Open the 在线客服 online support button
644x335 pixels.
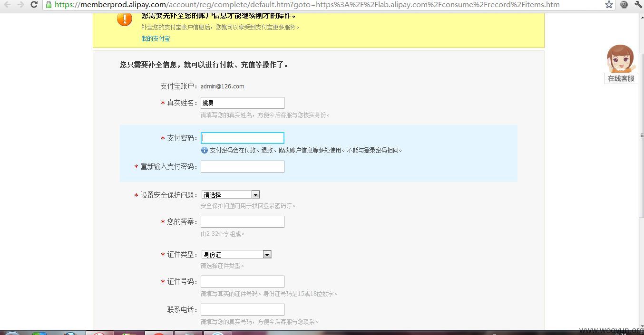pos(621,78)
